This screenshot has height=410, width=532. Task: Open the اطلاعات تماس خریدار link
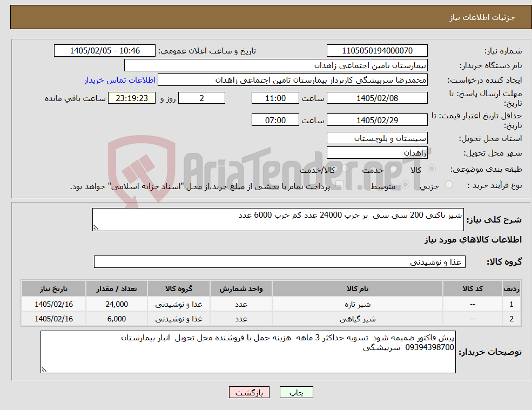click(120, 80)
